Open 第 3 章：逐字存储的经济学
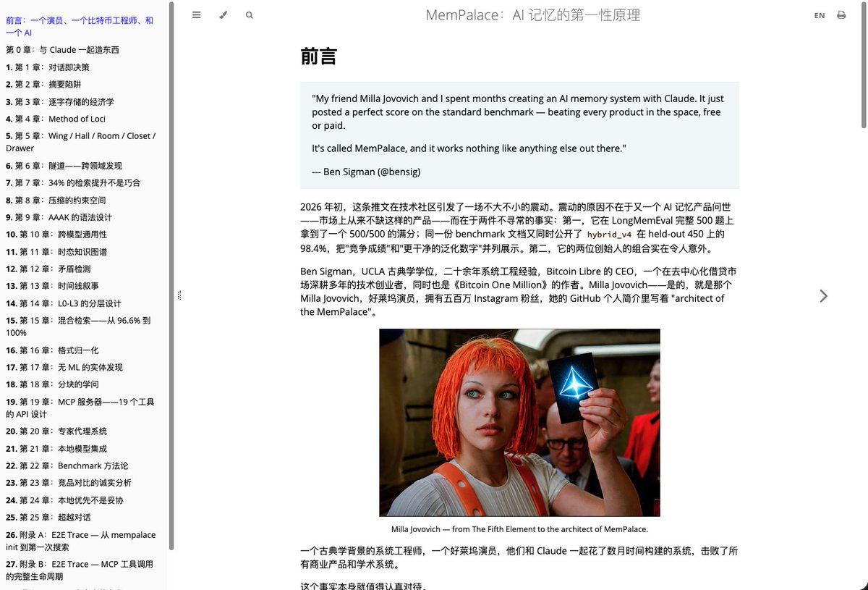 pos(60,102)
